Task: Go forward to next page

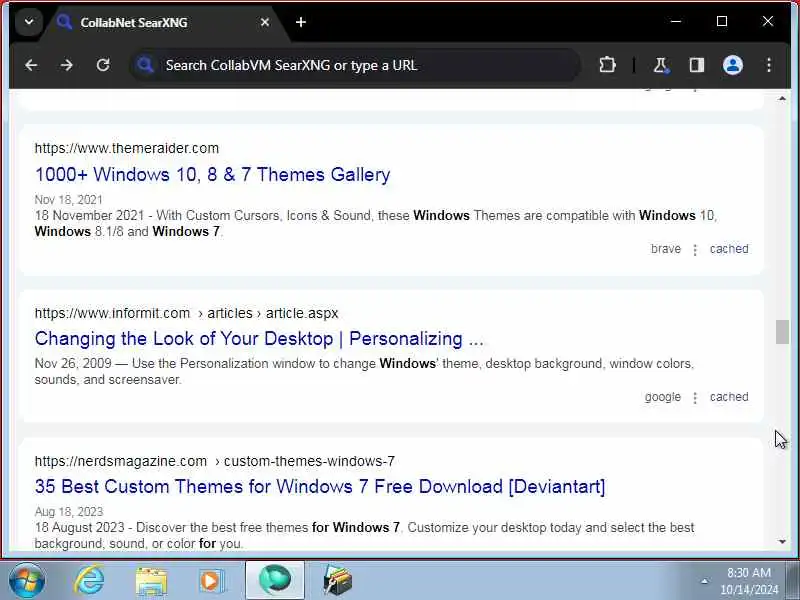Action: 67,65
